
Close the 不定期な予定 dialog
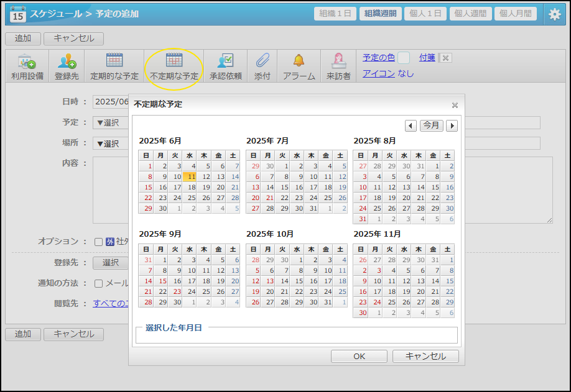(x=455, y=105)
